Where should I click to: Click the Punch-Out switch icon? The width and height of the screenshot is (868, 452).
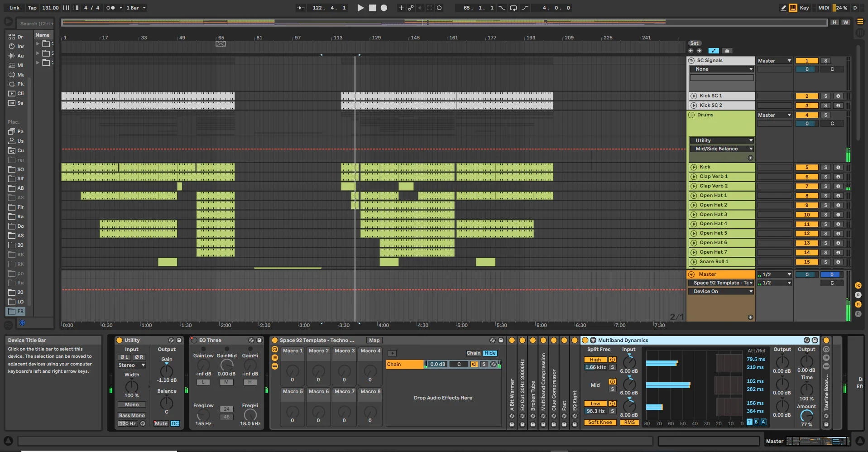click(x=525, y=8)
